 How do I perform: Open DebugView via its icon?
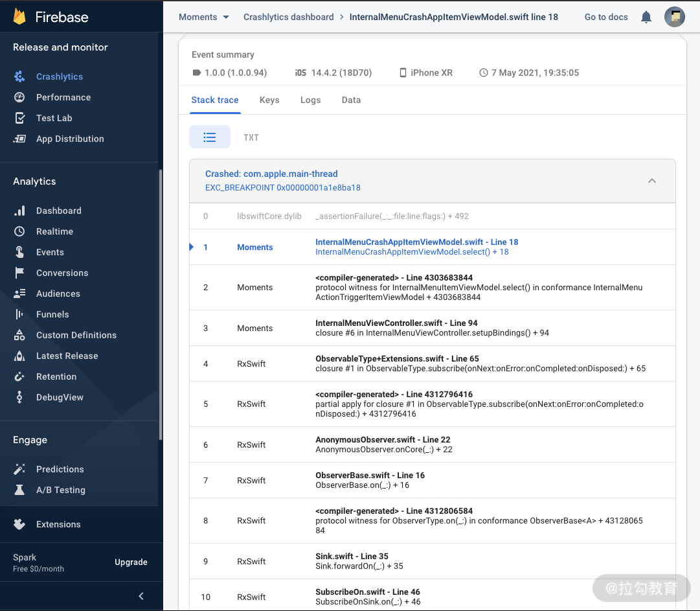(19, 397)
